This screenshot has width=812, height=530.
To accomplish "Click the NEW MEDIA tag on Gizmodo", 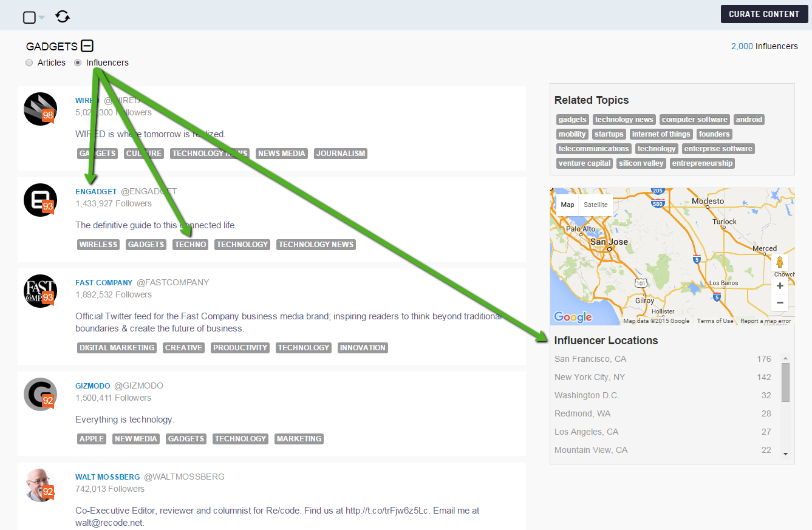I will click(x=136, y=439).
